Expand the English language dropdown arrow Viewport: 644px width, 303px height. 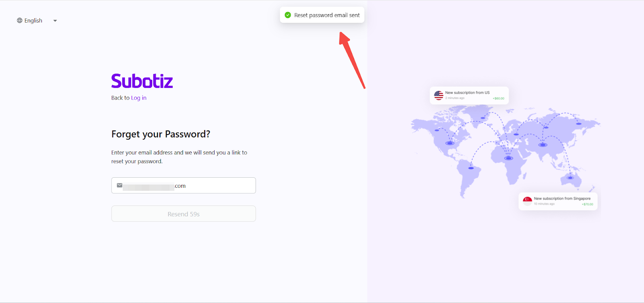coord(55,21)
